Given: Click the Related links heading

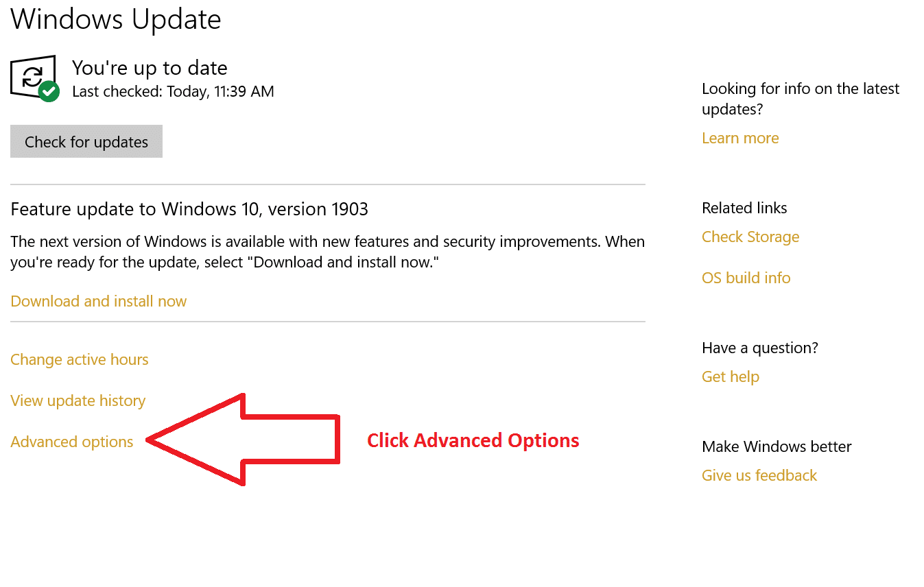Looking at the screenshot, I should (x=744, y=207).
